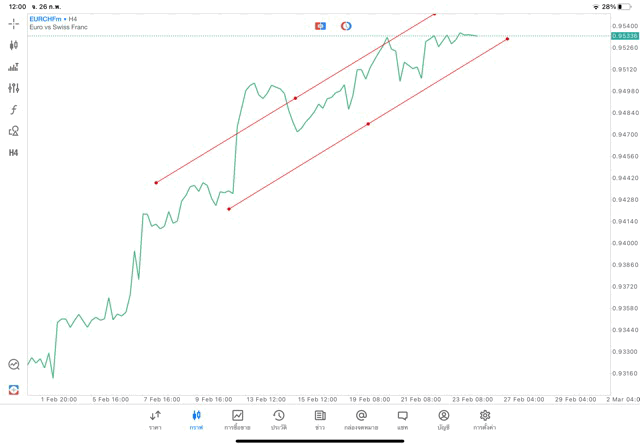Select the upper red trendline endpoint near 7 Feb

156,182
